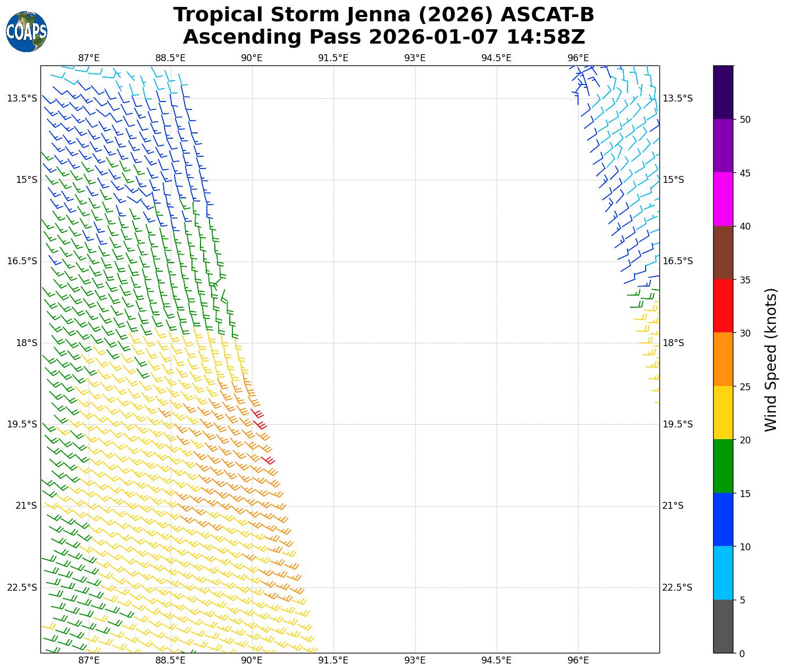Click the 16.5°S label on the right axis
Image resolution: width=786 pixels, height=672 pixels.
677,261
